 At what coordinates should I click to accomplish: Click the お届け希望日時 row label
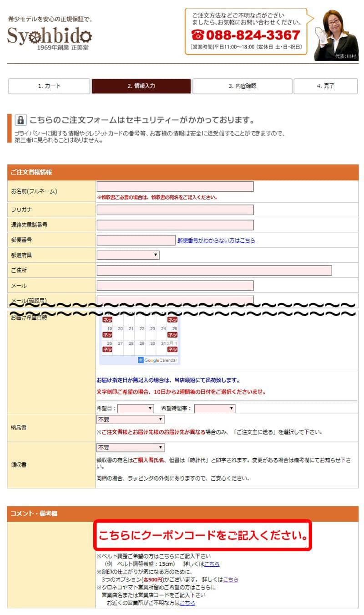click(29, 317)
